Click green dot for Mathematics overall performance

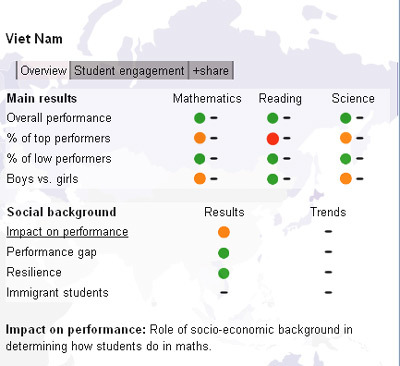[x=200, y=118]
